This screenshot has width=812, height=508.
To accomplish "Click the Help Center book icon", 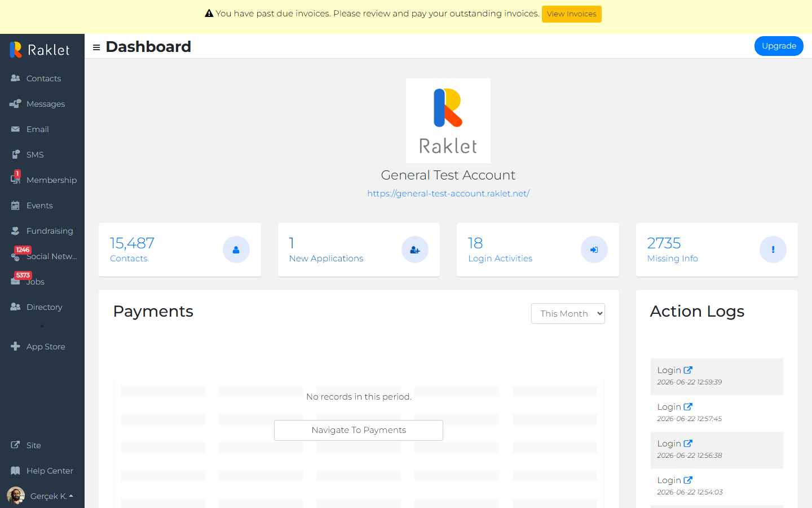I will pos(15,471).
